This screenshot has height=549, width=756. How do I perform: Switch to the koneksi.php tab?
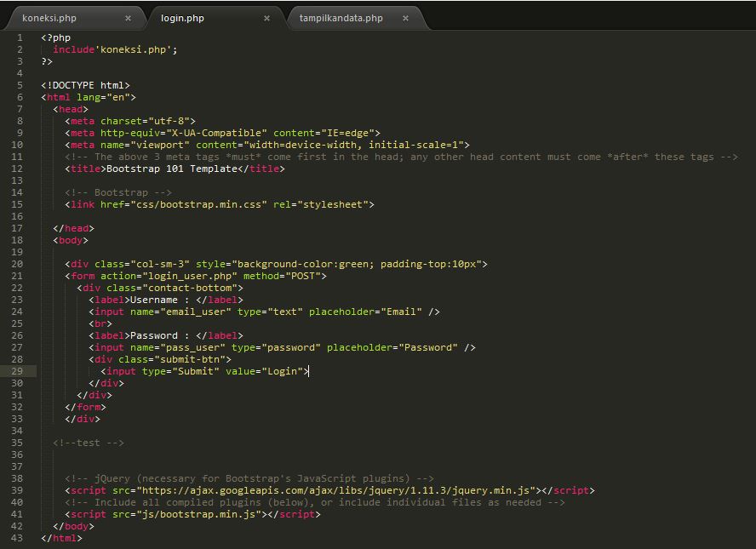49,19
